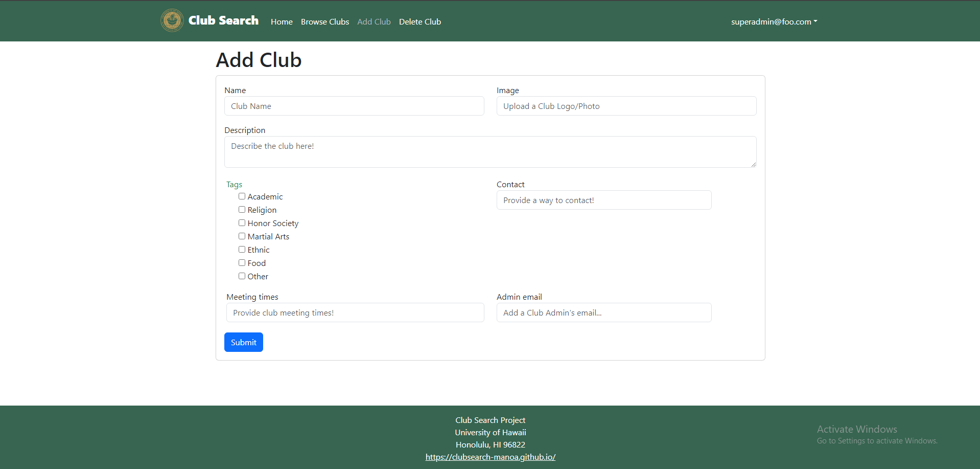
Task: Expand the superadmin@foo.com account dropdown
Action: click(774, 21)
